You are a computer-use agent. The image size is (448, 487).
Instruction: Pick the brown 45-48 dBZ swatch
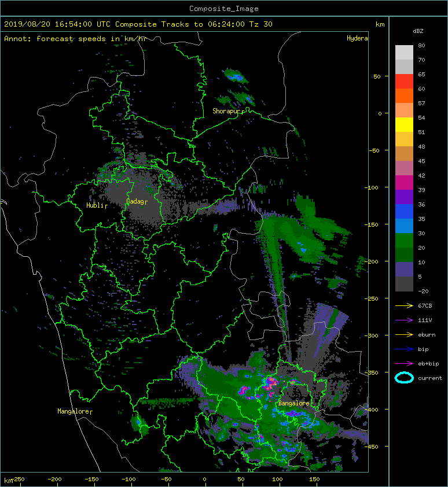(404, 153)
